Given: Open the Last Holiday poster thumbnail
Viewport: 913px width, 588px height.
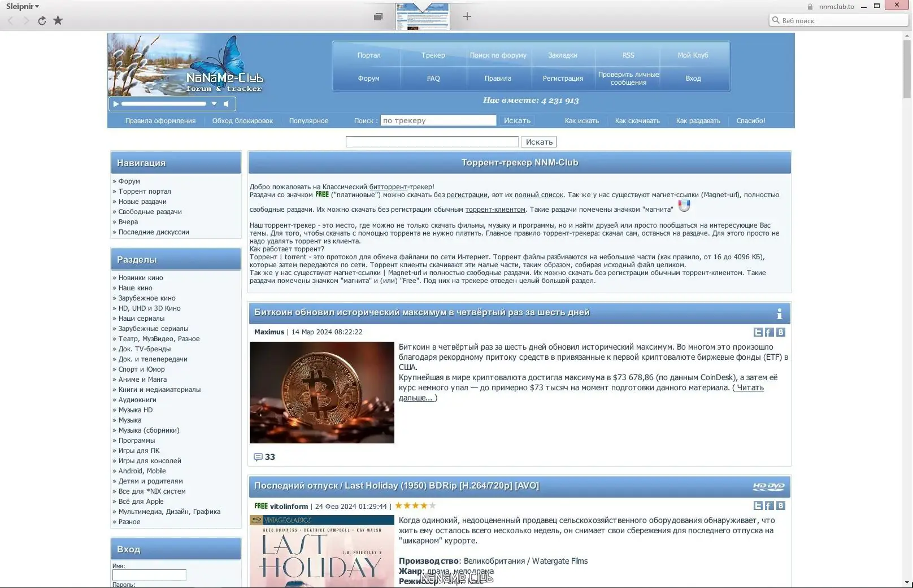Looking at the screenshot, I should pyautogui.click(x=322, y=551).
